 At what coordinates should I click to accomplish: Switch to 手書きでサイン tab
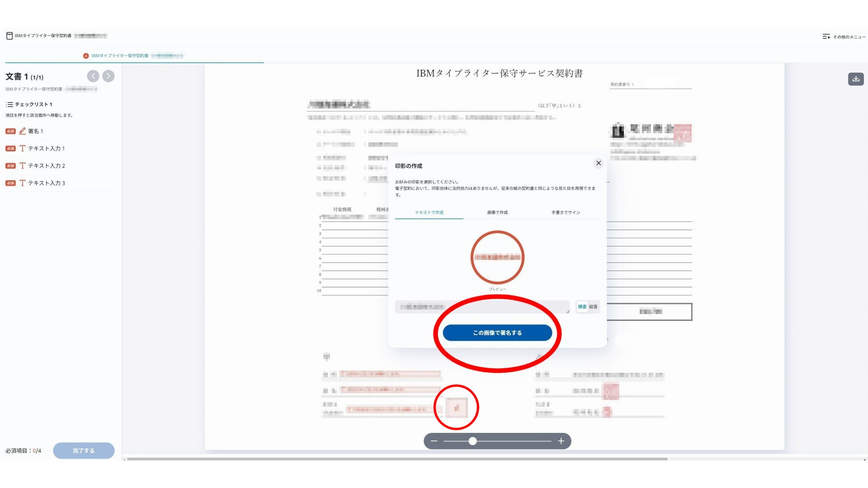click(566, 212)
